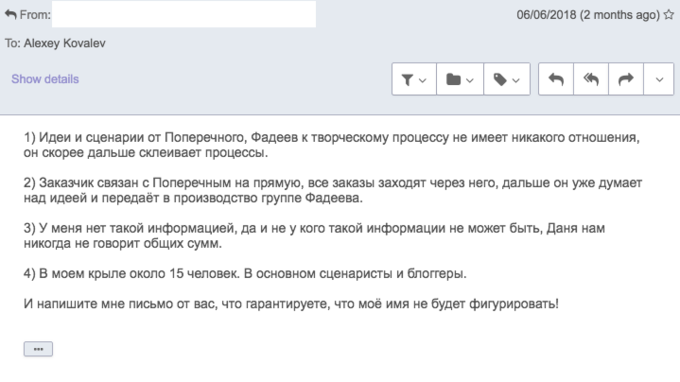This screenshot has height=382, width=680.
Task: Click the 06/06/2018 message date
Action: point(547,15)
